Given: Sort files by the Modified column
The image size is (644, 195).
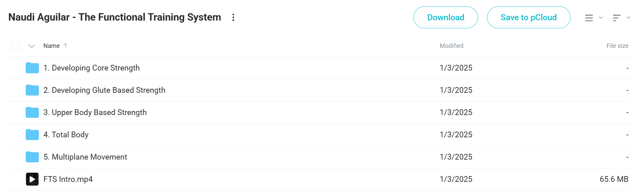Looking at the screenshot, I should 451,46.
